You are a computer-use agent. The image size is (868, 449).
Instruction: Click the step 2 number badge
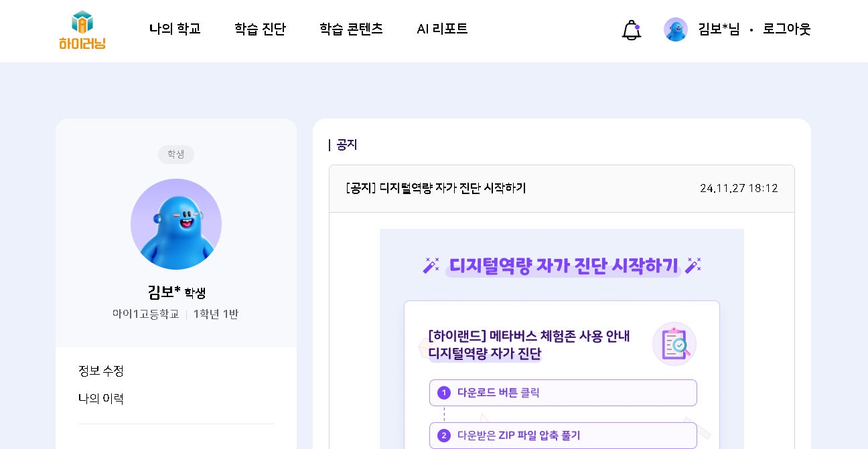pos(443,436)
